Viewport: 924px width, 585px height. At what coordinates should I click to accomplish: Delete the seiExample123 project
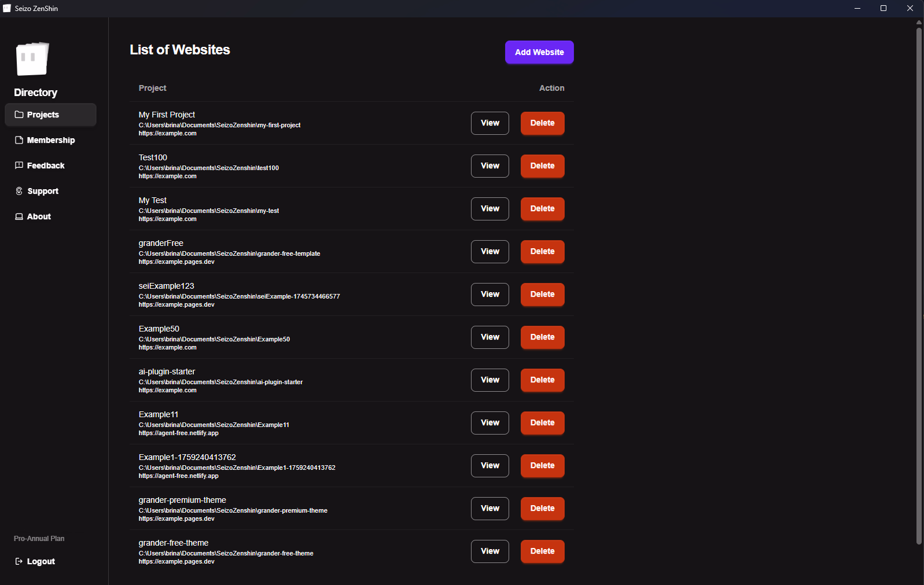click(x=543, y=295)
